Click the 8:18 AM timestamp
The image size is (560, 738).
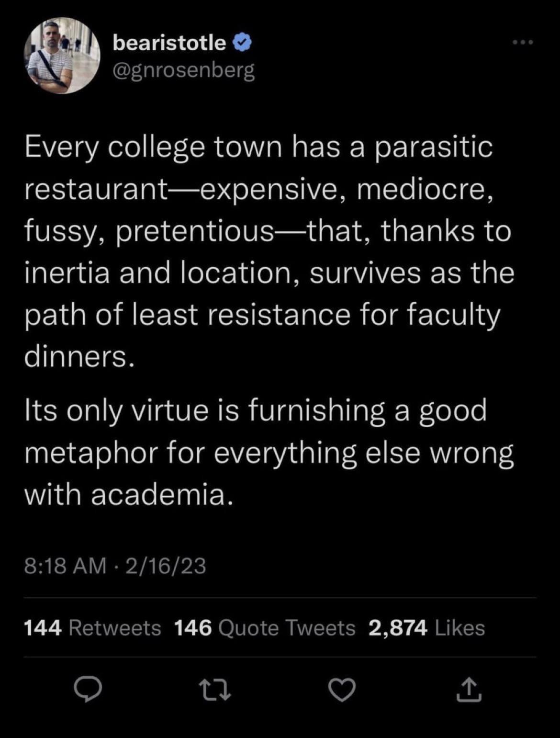coord(65,566)
